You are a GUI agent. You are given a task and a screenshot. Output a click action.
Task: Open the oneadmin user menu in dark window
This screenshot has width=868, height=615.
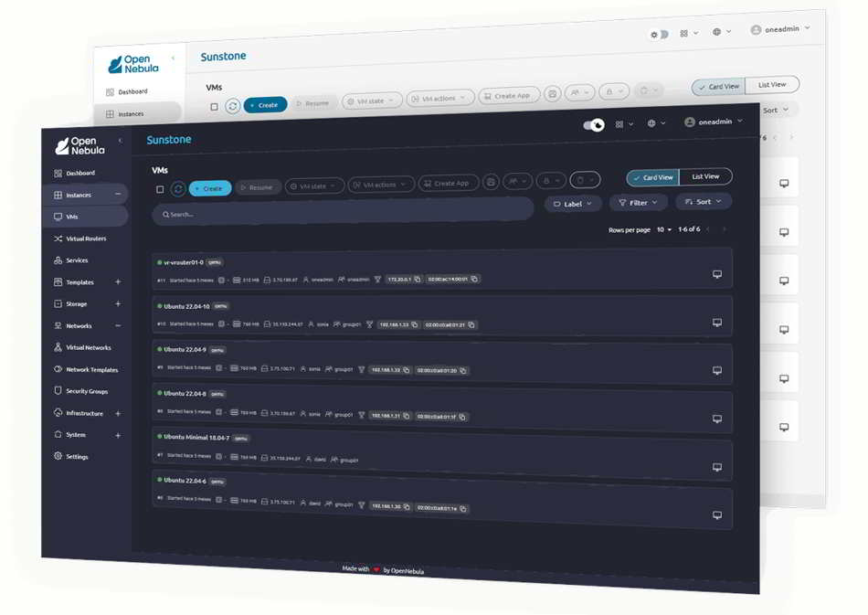pyautogui.click(x=715, y=122)
